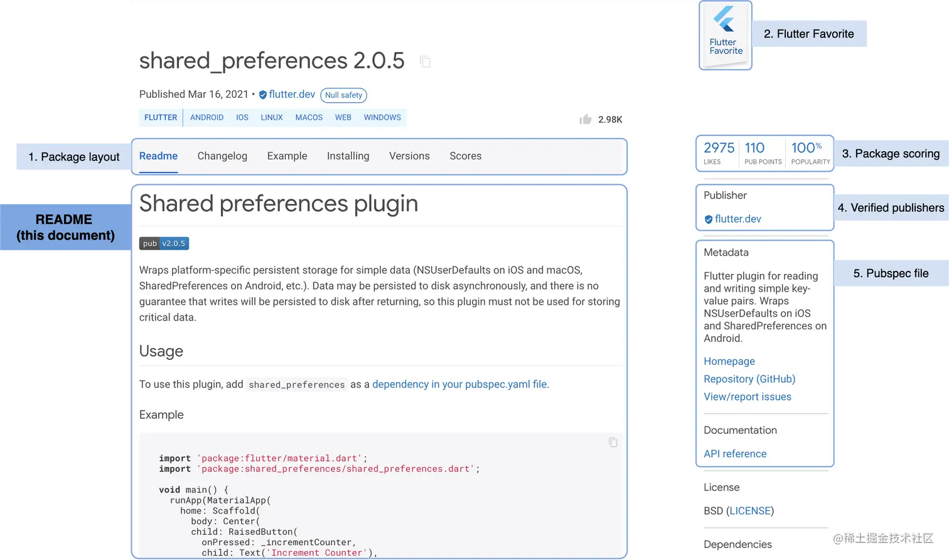949x560 pixels.
Task: Open the API reference link
Action: [x=735, y=454]
